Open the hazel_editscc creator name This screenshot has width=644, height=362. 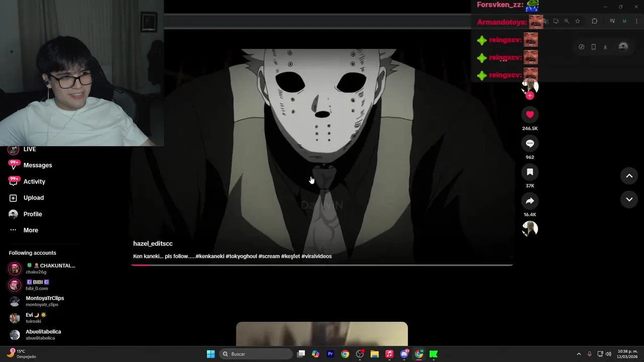click(x=153, y=243)
